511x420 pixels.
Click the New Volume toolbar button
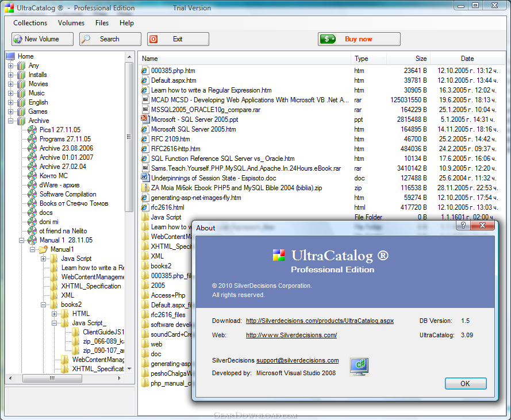43,39
